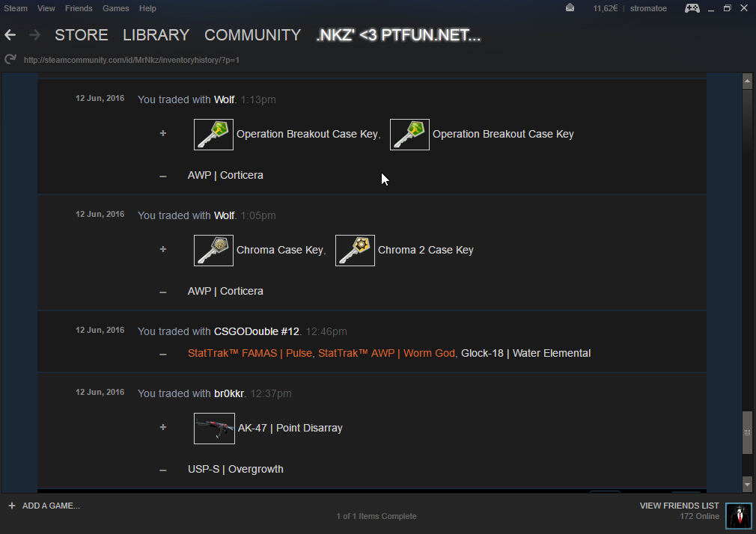Click the Chroma 2 Case Key icon
Image resolution: width=756 pixels, height=534 pixels.
point(355,251)
